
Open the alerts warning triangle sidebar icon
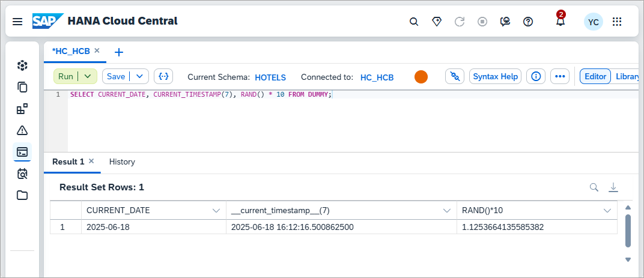(22, 130)
